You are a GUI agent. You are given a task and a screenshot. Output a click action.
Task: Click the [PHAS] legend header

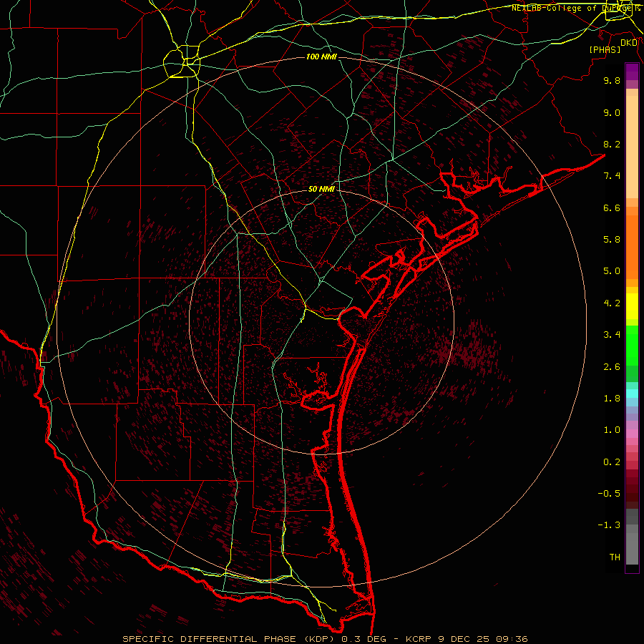tap(605, 50)
